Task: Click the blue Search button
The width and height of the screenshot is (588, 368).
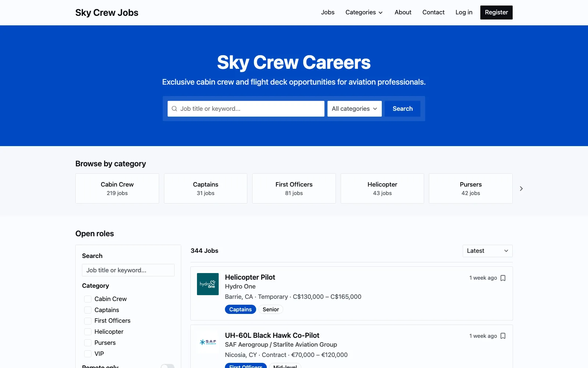Action: tap(402, 109)
